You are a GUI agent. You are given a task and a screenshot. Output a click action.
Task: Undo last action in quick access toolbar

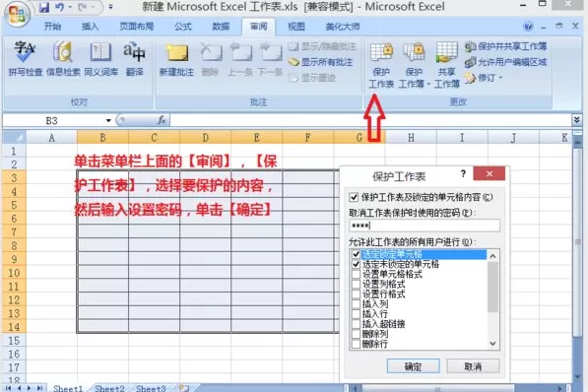pyautogui.click(x=59, y=7)
